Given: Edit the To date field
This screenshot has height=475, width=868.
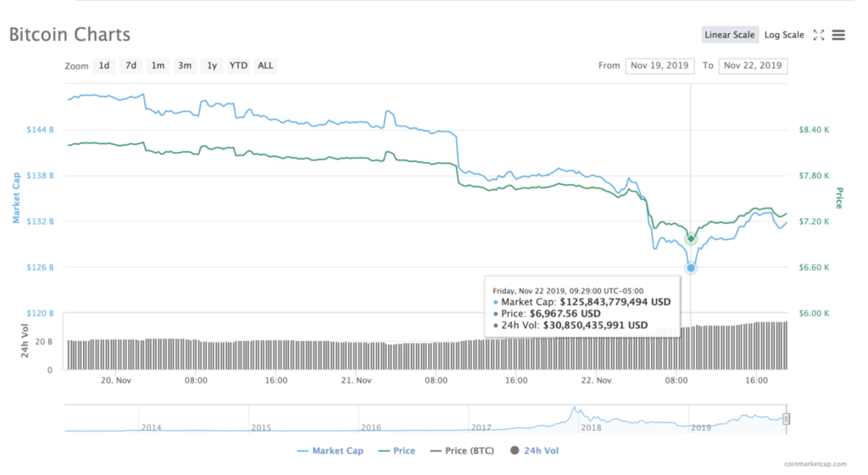Looking at the screenshot, I should (753, 65).
